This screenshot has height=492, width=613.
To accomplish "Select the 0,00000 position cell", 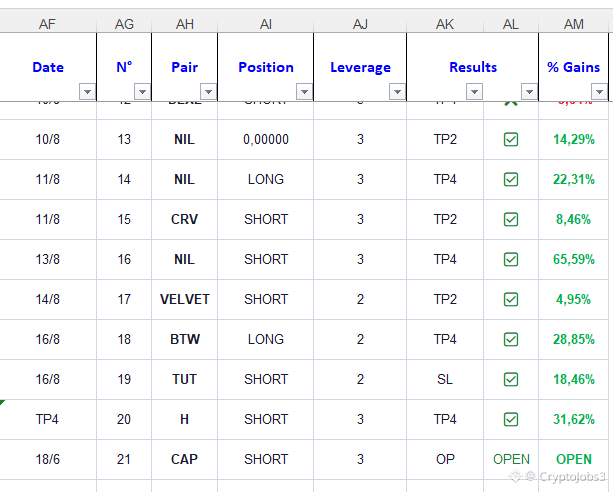I will pos(266,139).
